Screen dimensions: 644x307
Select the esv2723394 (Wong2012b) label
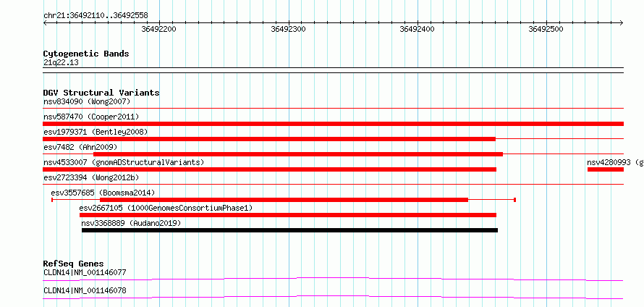[x=91, y=177]
